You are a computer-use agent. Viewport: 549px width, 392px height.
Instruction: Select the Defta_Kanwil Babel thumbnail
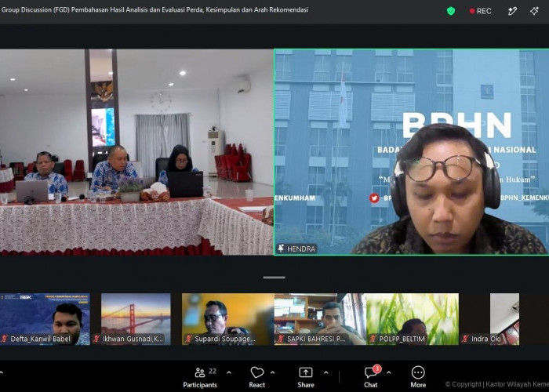45,319
